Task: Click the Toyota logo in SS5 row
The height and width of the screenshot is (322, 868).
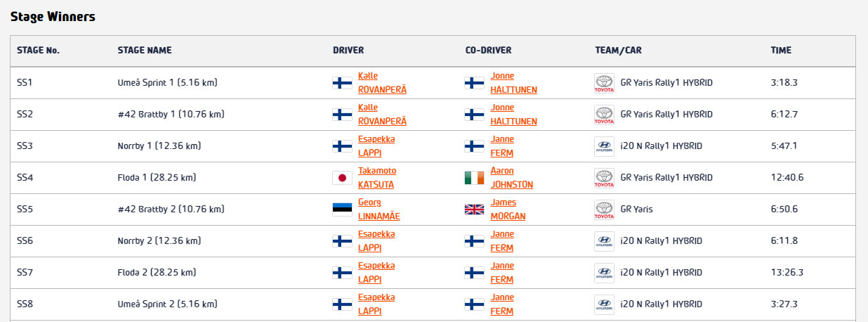Action: [x=604, y=210]
